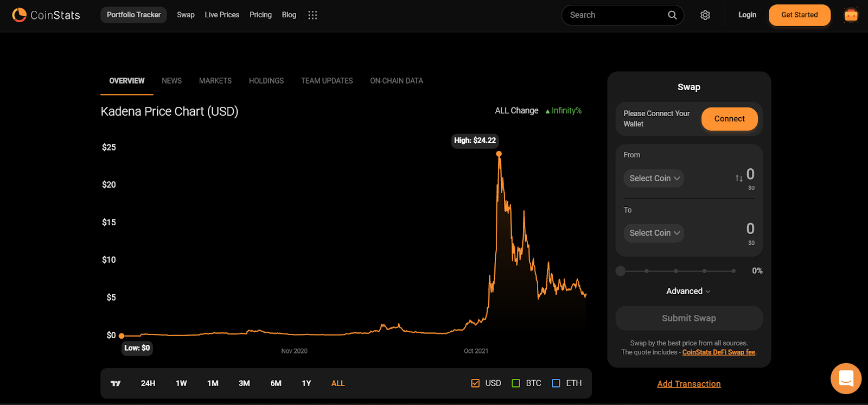Open the chat support bubble
This screenshot has width=868, height=405.
point(846,378)
